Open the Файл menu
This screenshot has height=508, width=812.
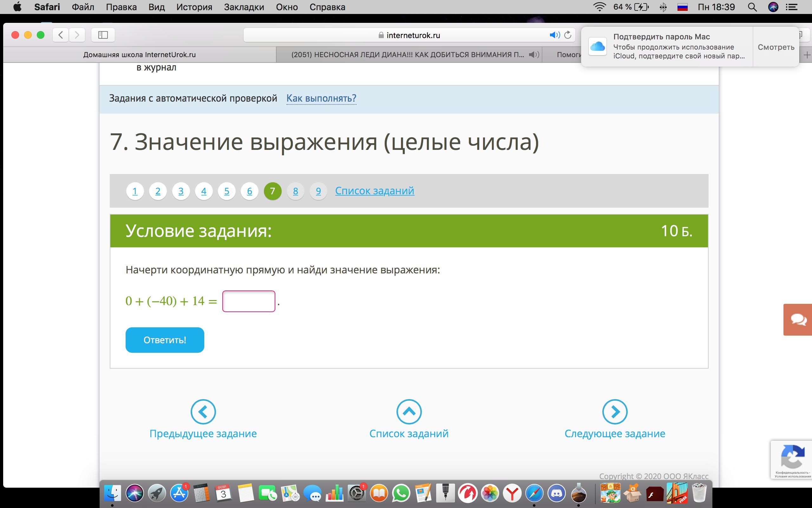coord(83,7)
